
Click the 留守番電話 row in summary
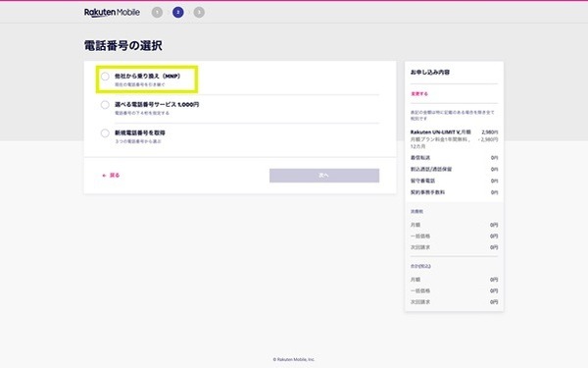click(x=454, y=181)
